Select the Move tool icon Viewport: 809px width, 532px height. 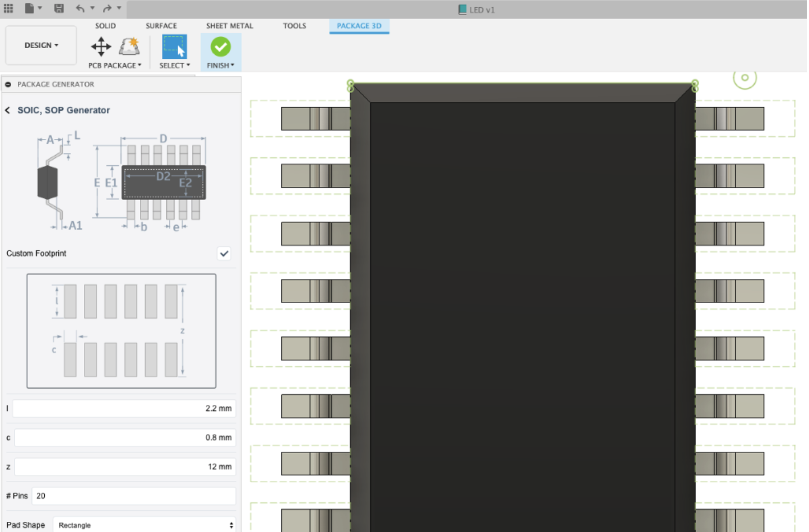pos(101,46)
